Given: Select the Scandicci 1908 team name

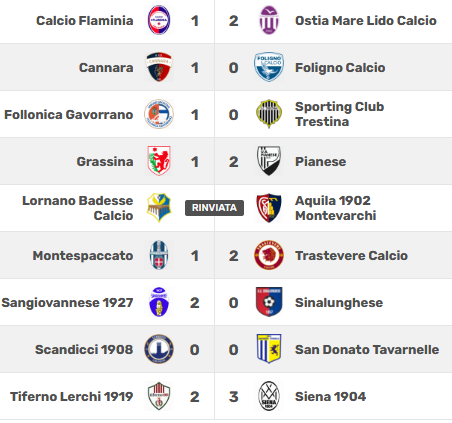Looking at the screenshot, I should (84, 350).
